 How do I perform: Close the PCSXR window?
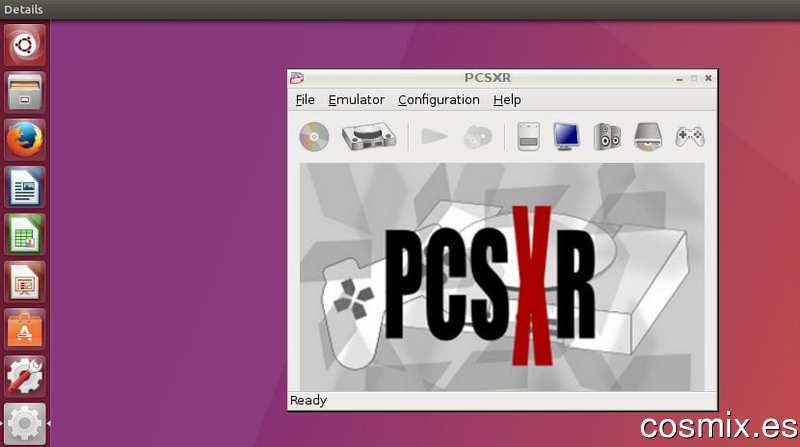point(708,78)
